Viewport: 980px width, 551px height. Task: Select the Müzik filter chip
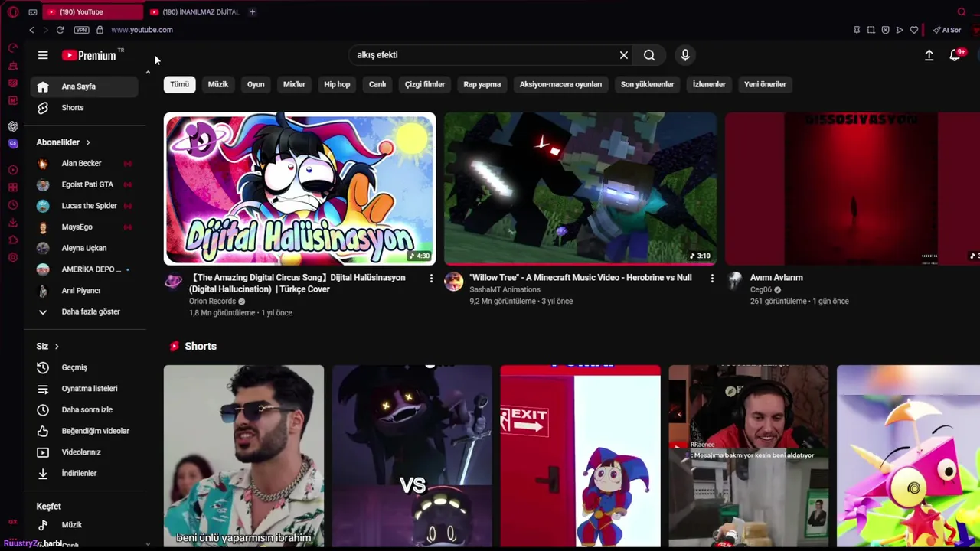(x=218, y=84)
